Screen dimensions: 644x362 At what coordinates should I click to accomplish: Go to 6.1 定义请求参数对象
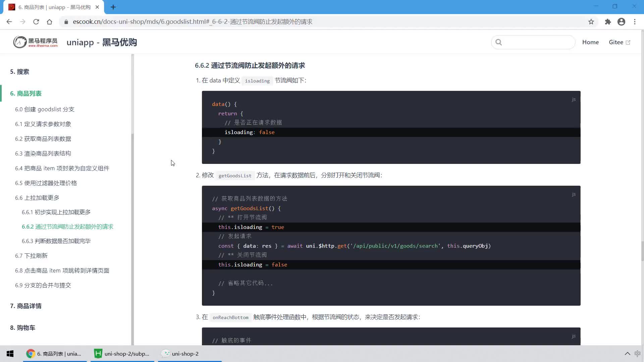tap(43, 124)
